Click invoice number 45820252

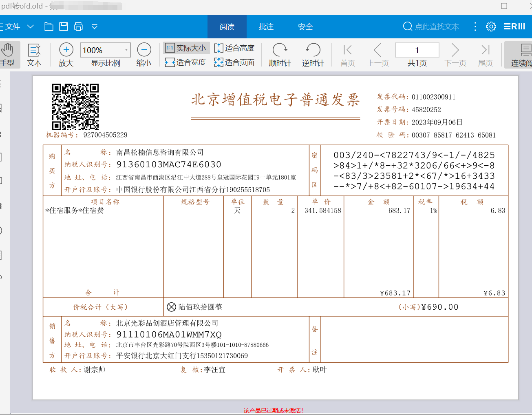(426, 110)
